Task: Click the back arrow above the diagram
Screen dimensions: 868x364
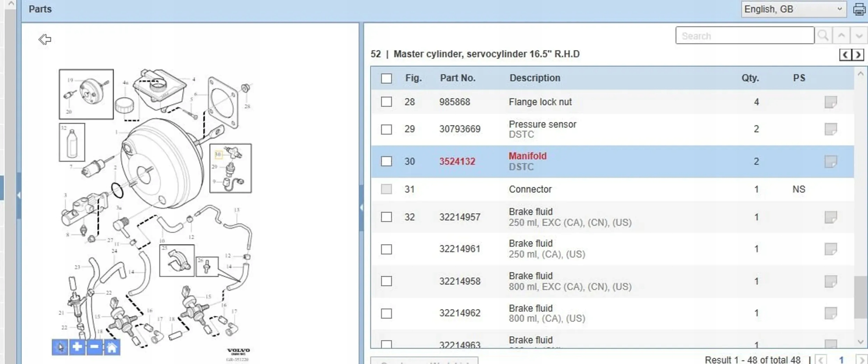Action: point(45,39)
